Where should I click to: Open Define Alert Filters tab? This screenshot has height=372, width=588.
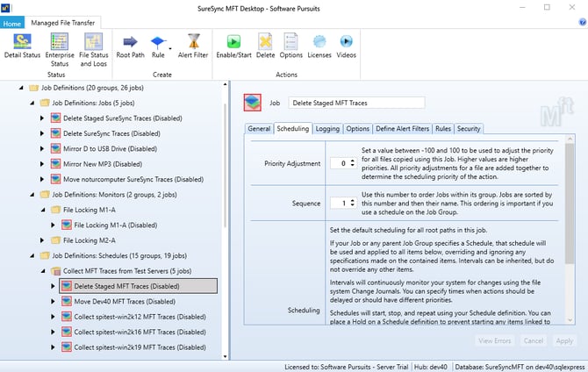tap(402, 129)
